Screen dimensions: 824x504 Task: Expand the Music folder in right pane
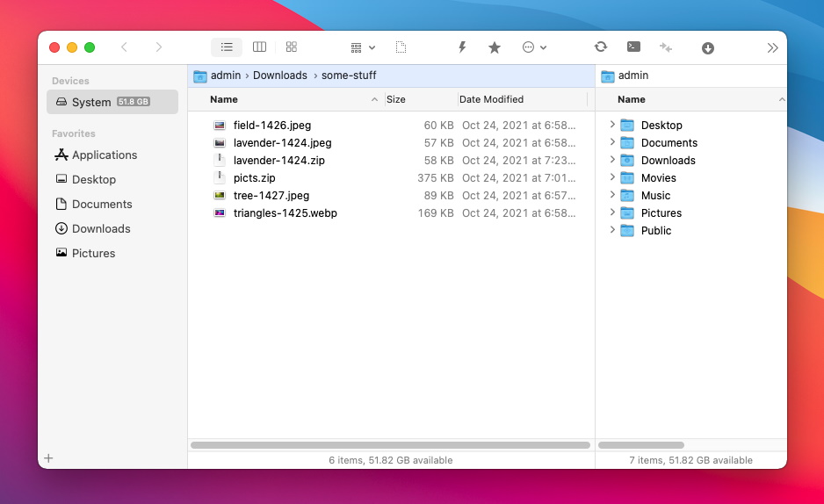point(612,195)
